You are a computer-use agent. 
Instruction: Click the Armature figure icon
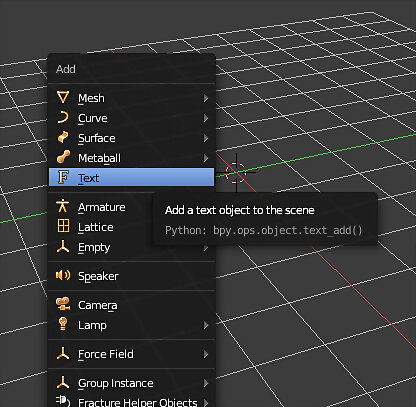[63, 206]
